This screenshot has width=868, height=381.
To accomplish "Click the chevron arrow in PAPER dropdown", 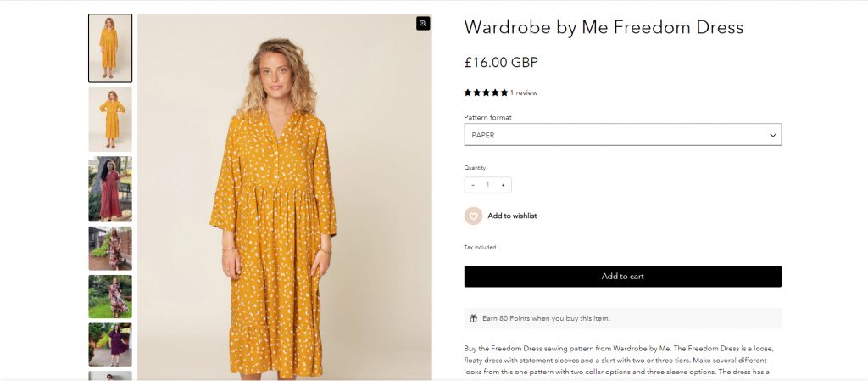I will pyautogui.click(x=772, y=135).
